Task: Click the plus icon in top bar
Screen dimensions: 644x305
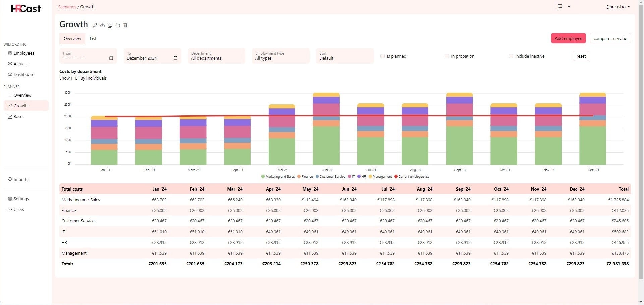Action: 569,7
